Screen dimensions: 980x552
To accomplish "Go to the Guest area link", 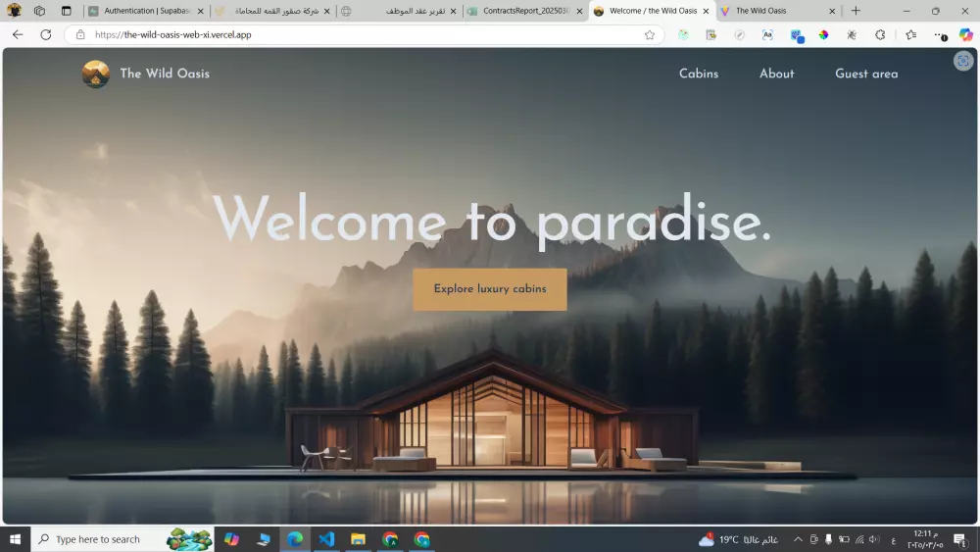I will 866,74.
